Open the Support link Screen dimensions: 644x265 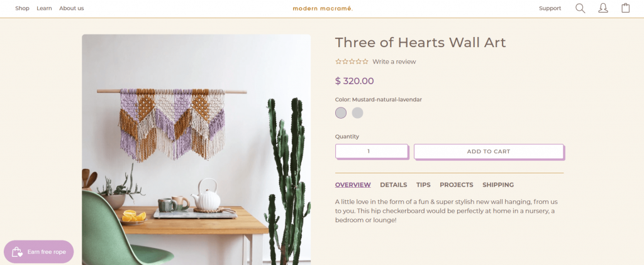coord(550,8)
